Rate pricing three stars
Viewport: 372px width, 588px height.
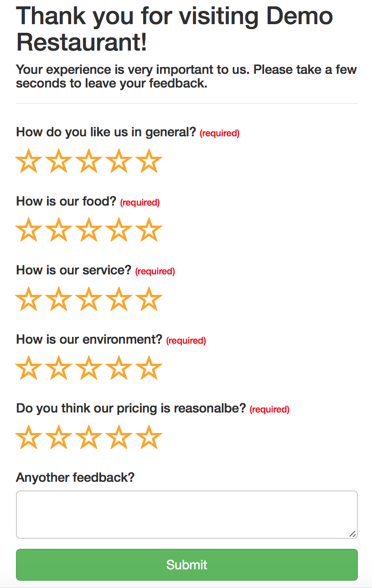[x=89, y=438]
